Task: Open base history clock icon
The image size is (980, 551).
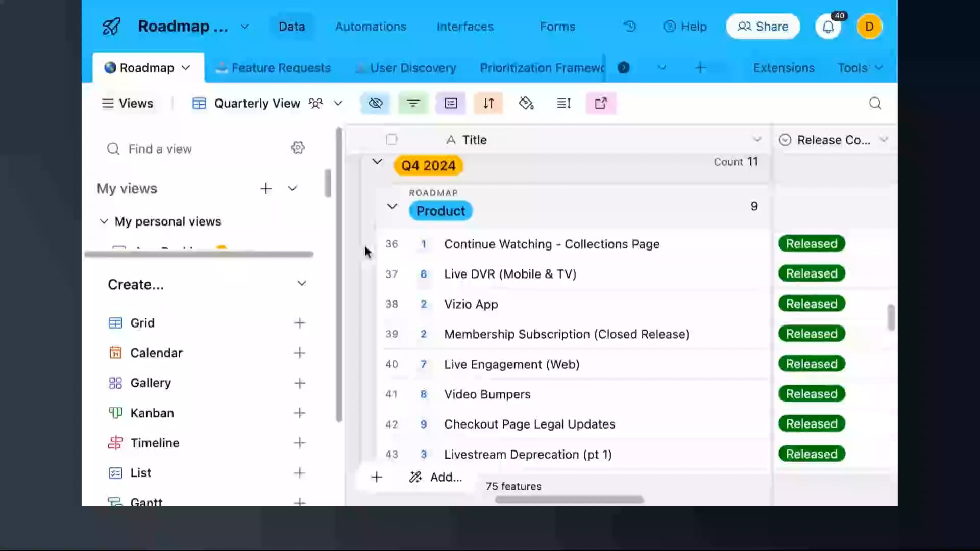Action: point(630,27)
